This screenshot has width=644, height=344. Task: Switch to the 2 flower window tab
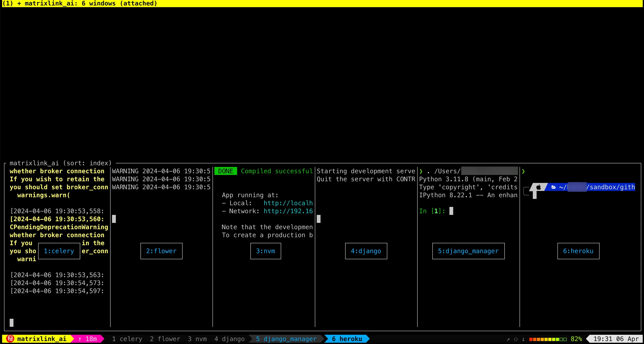(x=165, y=339)
